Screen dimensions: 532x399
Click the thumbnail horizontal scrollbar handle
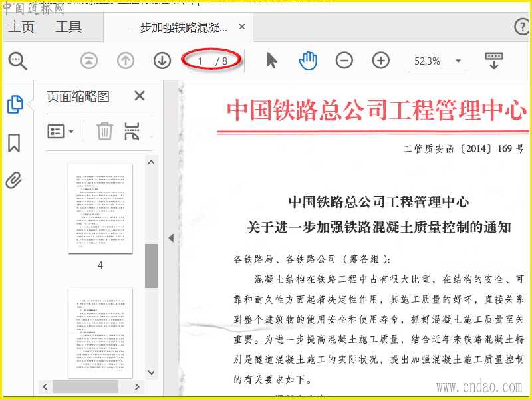tap(85, 386)
